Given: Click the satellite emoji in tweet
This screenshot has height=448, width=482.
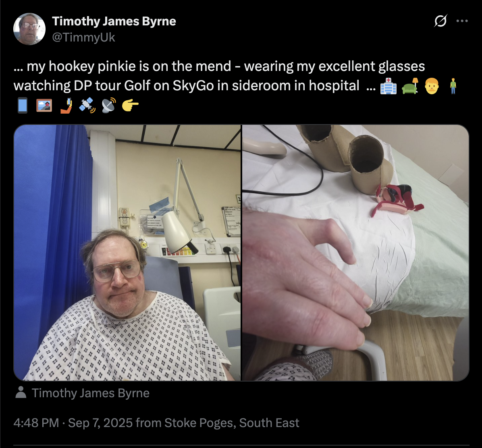Looking at the screenshot, I should coord(87,106).
